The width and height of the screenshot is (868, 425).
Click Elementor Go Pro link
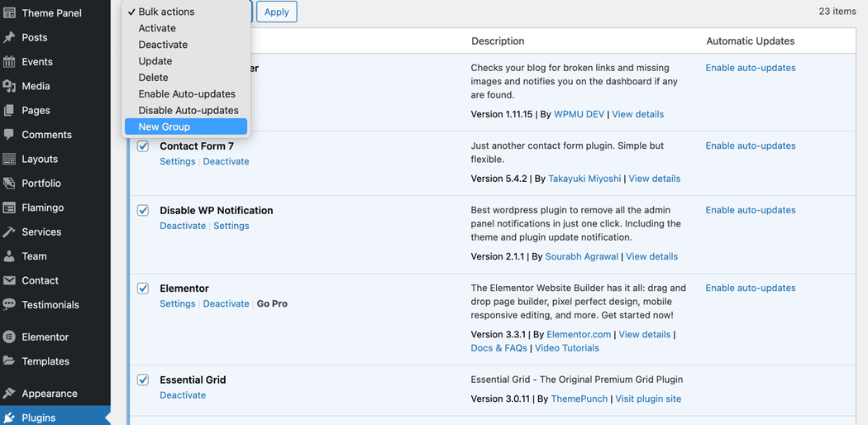pos(272,303)
